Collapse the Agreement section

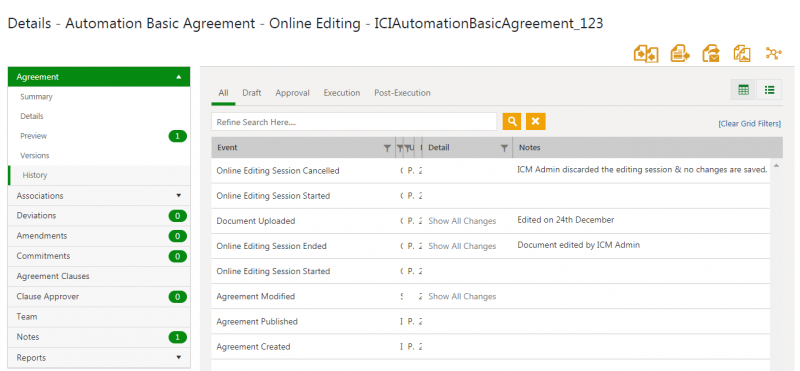[179, 77]
